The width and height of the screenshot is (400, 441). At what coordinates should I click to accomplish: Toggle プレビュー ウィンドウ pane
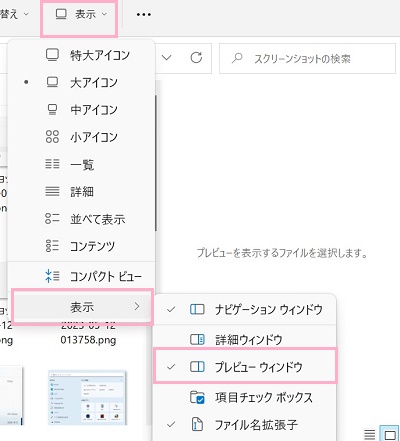pos(245,367)
